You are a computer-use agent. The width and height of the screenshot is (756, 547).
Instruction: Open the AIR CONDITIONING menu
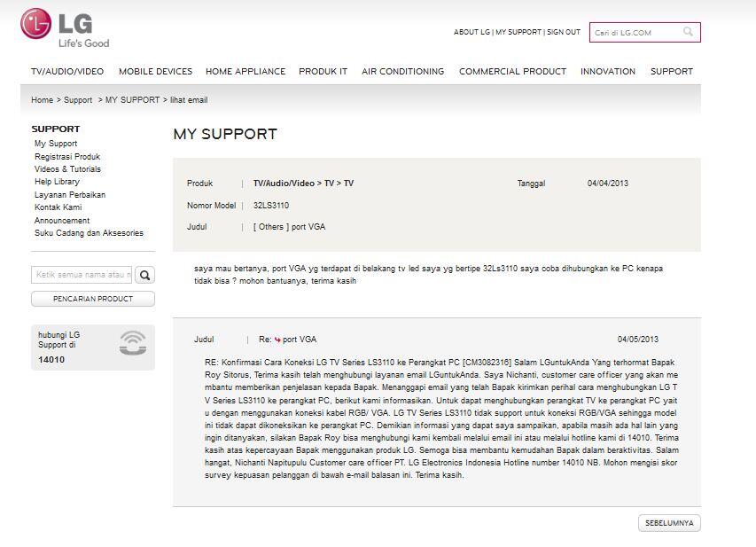(x=403, y=72)
